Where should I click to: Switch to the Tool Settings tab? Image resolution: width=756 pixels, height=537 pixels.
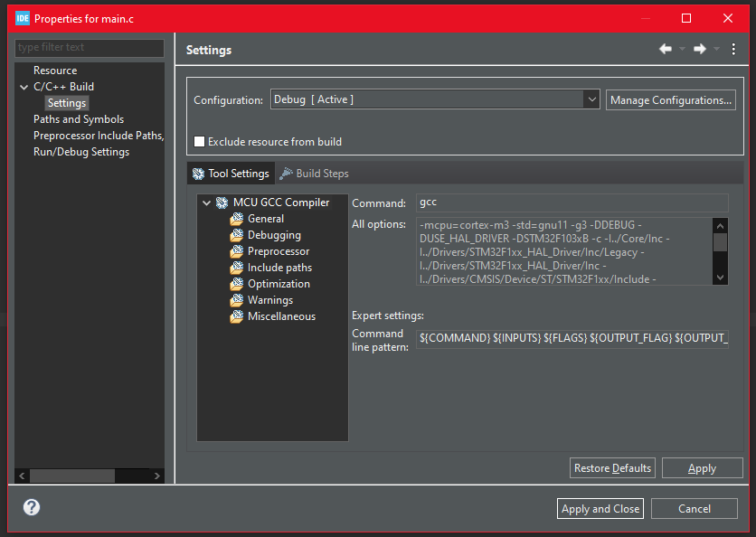pyautogui.click(x=231, y=174)
